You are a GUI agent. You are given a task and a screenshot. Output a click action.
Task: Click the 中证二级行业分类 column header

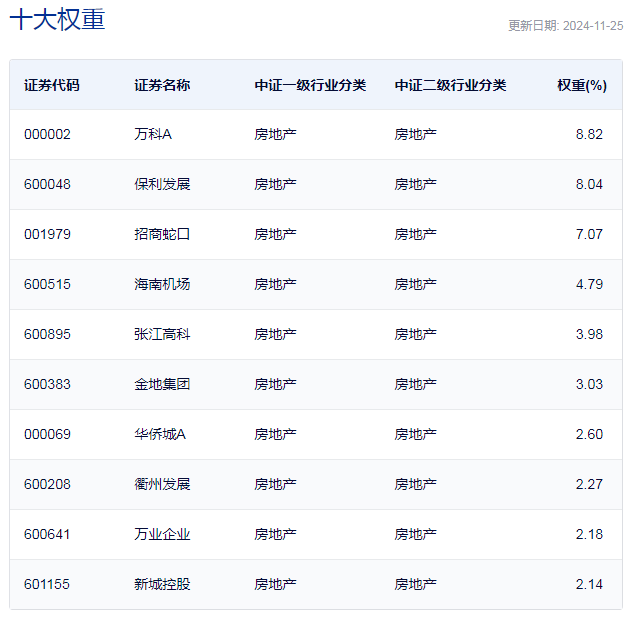click(450, 85)
